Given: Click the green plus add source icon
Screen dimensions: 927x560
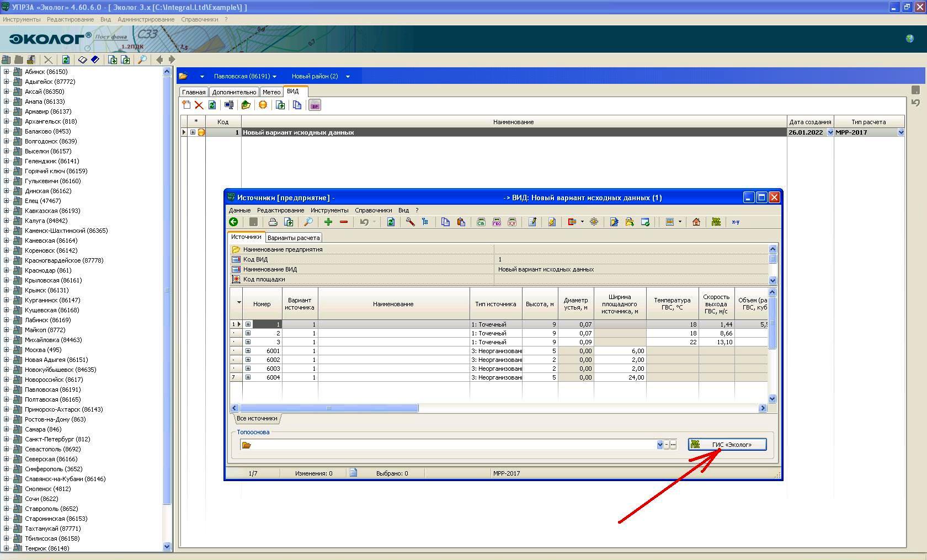Looking at the screenshot, I should pos(328,222).
